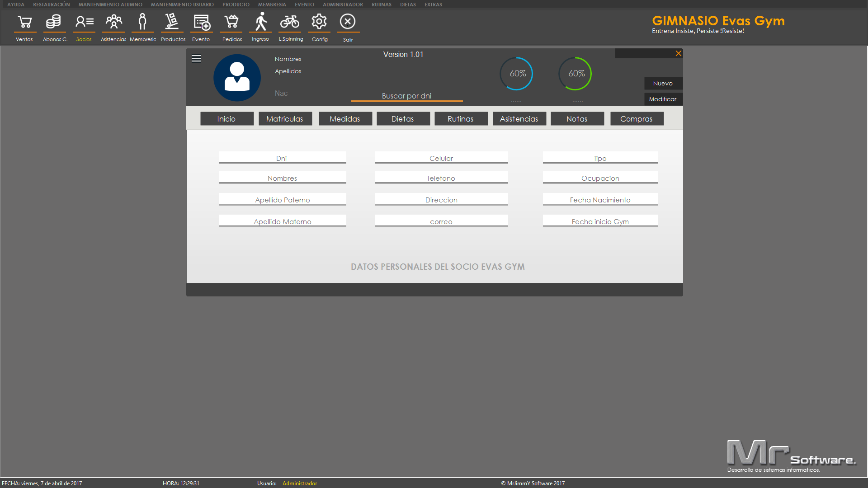This screenshot has height=488, width=868.
Task: Open the MANTENIMIENTO ALUMNO menu
Action: click(110, 5)
